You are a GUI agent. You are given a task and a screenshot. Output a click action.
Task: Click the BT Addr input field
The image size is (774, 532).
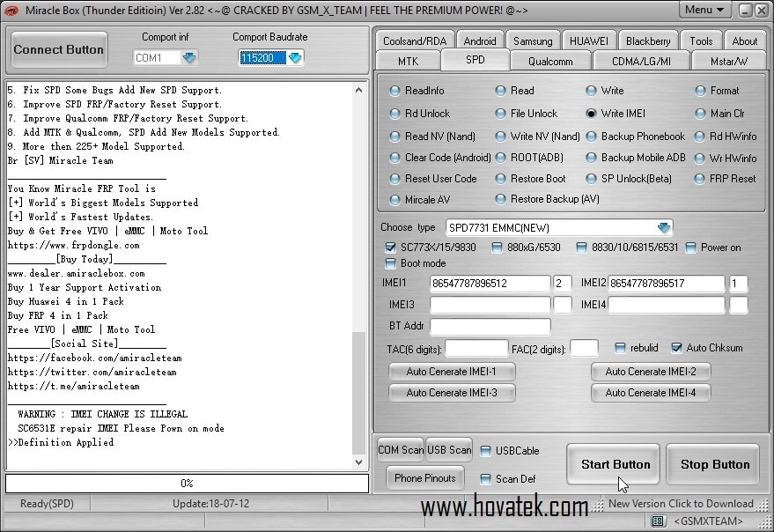click(x=490, y=326)
